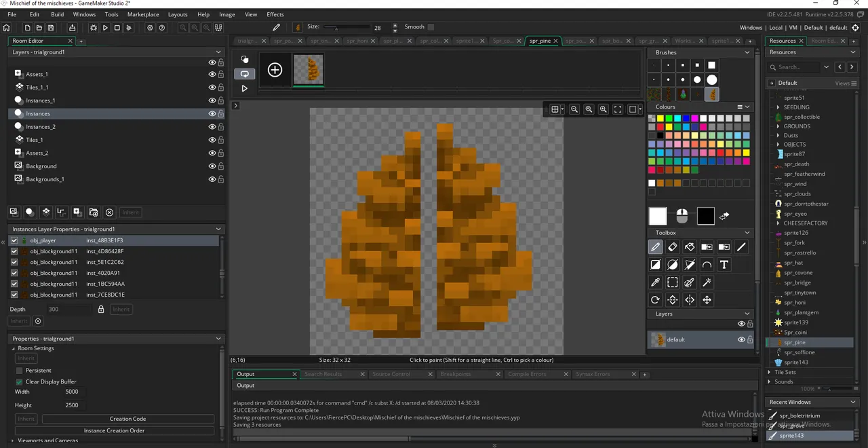This screenshot has width=868, height=448.
Task: Click the Windows link in the top-right toolbar
Action: pos(751,28)
